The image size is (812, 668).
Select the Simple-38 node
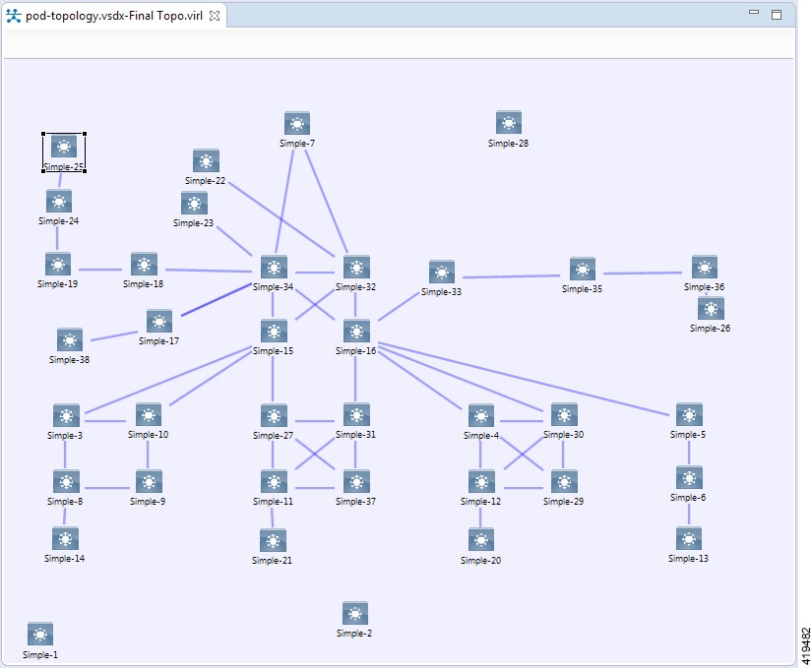coord(67,338)
